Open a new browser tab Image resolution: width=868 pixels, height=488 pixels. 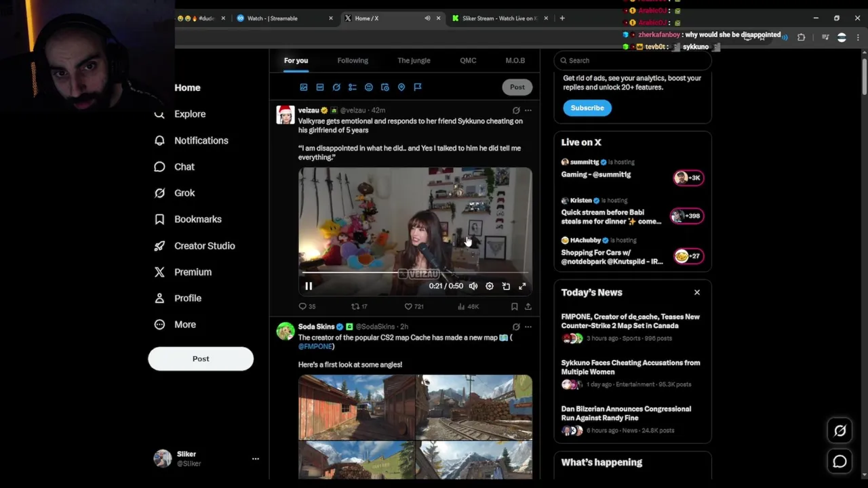click(562, 18)
